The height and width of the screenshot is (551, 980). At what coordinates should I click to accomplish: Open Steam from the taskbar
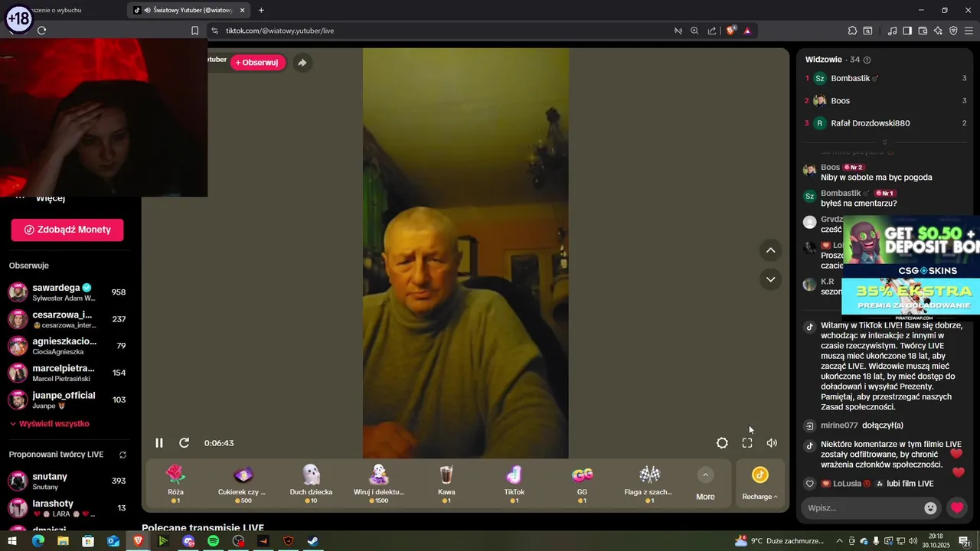pos(313,541)
